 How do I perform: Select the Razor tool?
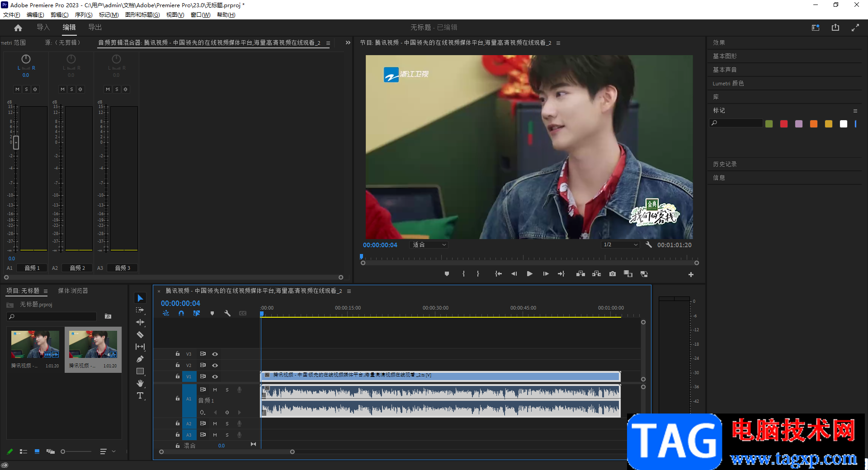coord(140,334)
